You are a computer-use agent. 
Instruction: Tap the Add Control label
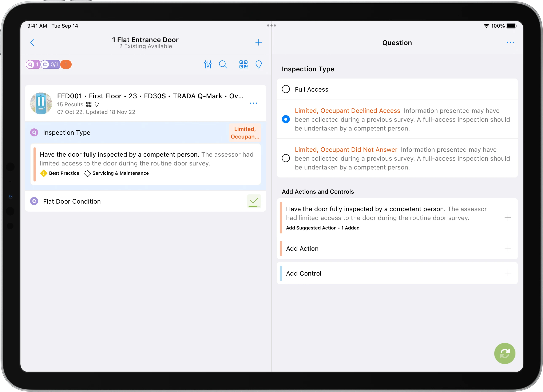[x=304, y=273]
